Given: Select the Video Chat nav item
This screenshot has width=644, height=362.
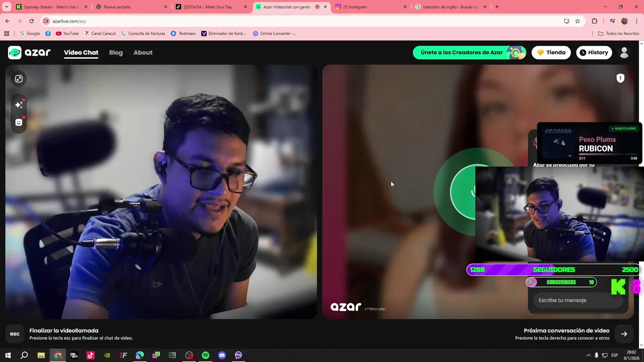Looking at the screenshot, I should (x=81, y=52).
